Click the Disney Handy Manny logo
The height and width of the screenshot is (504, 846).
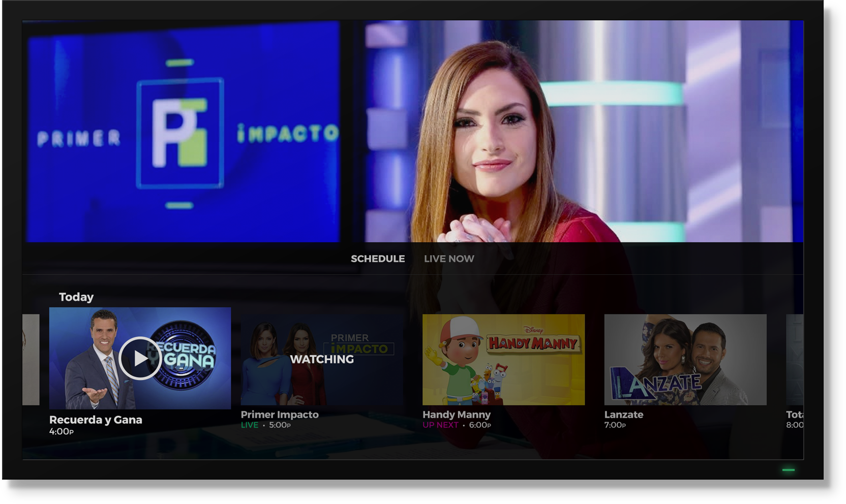(533, 341)
